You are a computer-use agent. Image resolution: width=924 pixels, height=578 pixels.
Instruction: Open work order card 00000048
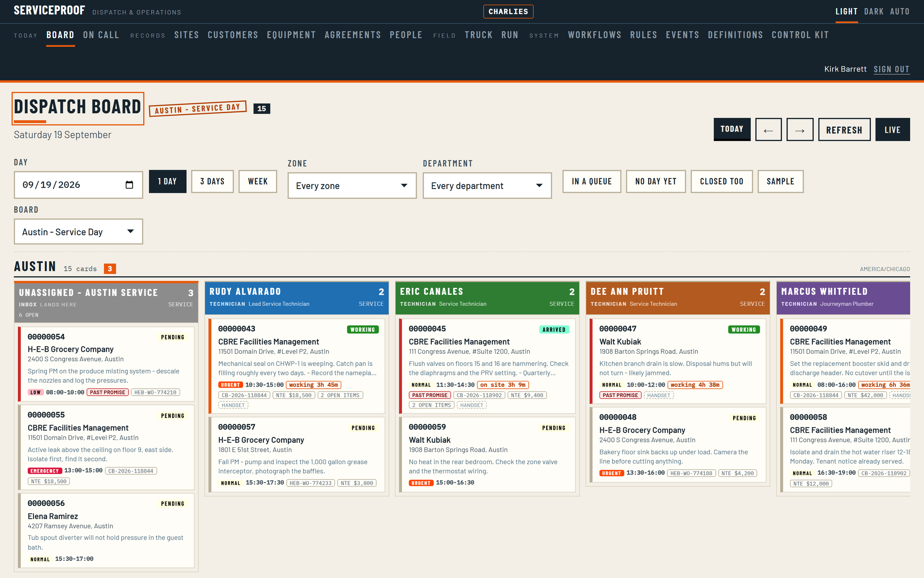point(678,444)
